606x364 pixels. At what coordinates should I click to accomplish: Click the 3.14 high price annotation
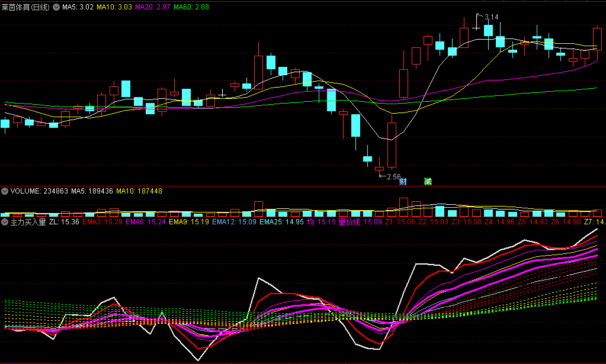(491, 17)
